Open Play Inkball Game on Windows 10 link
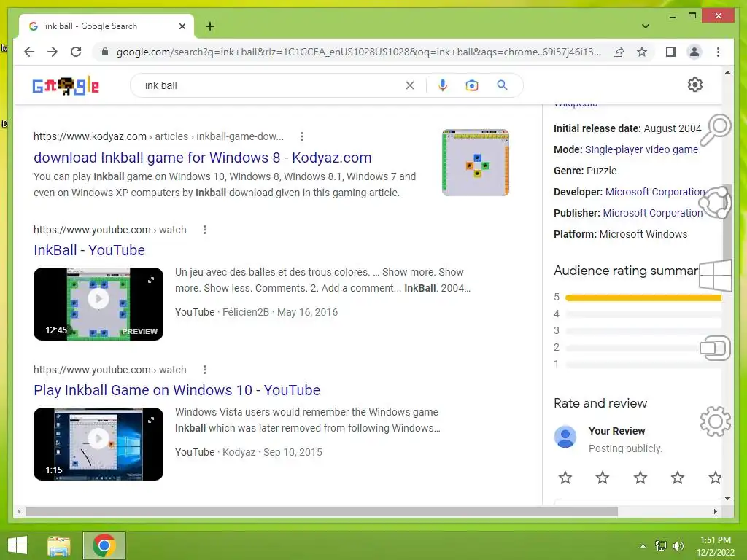 pyautogui.click(x=177, y=390)
